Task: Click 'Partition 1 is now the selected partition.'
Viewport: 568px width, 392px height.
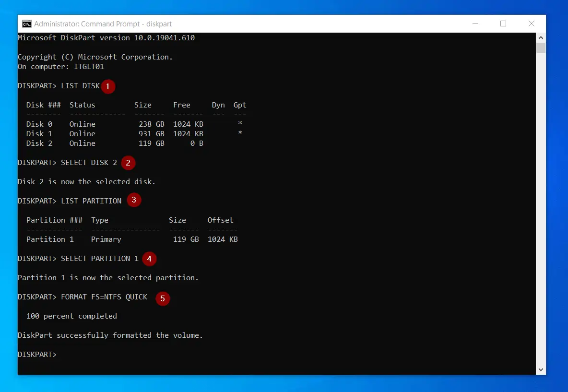Action: [x=108, y=278]
